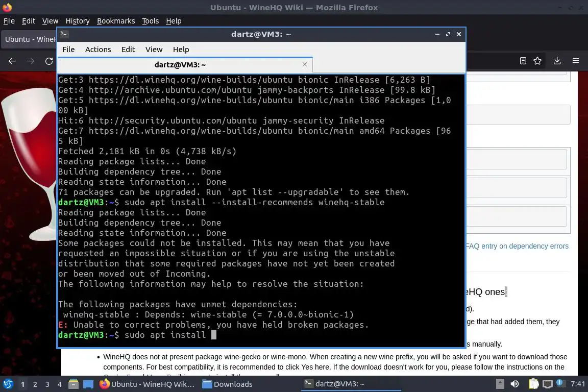
Task: Open Firefox History menu
Action: pos(78,21)
